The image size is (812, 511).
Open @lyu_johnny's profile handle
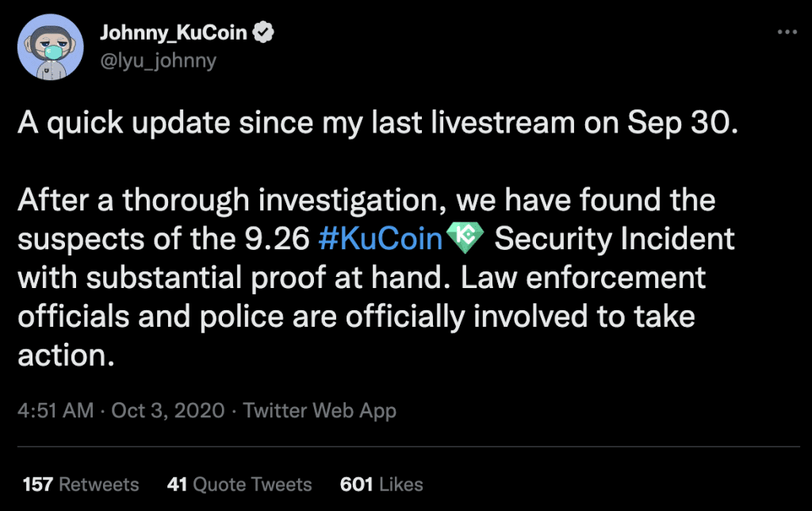tap(158, 60)
